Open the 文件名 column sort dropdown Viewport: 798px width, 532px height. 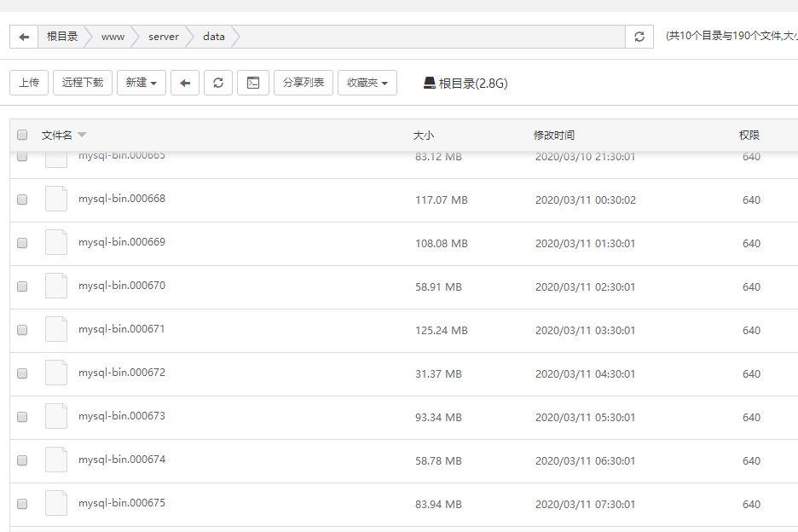(x=82, y=135)
